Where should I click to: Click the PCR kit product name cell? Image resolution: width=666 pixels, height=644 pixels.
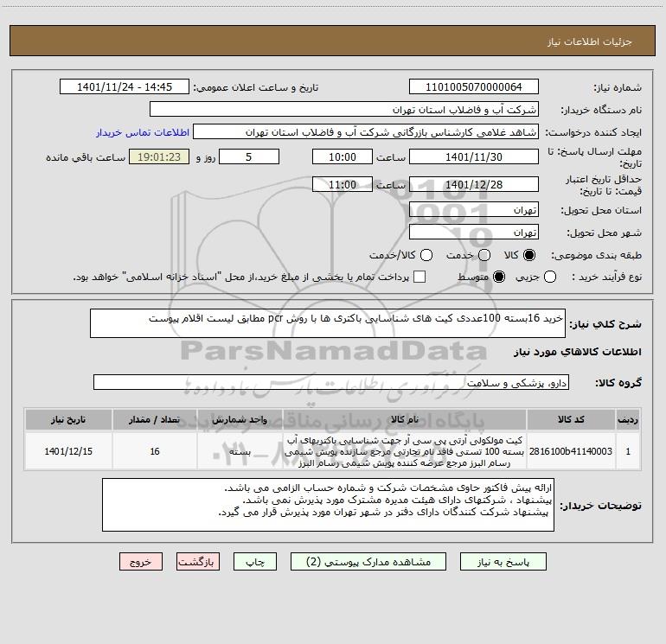405,451
